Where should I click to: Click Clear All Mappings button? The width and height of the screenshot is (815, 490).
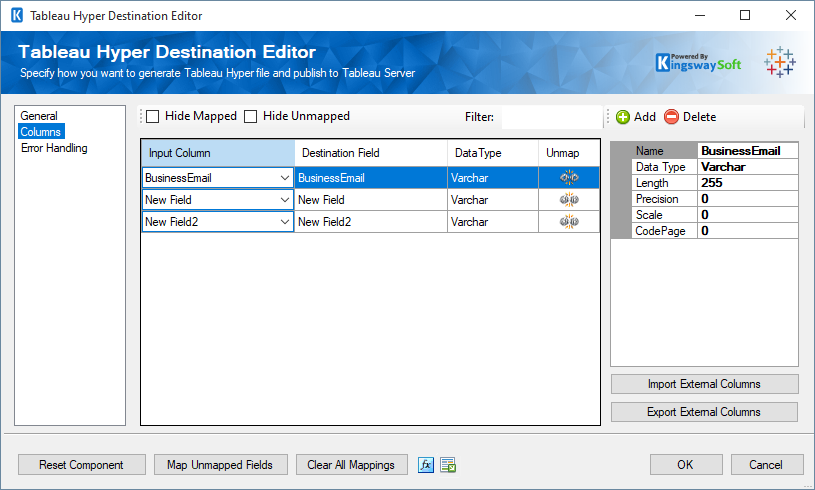click(351, 465)
